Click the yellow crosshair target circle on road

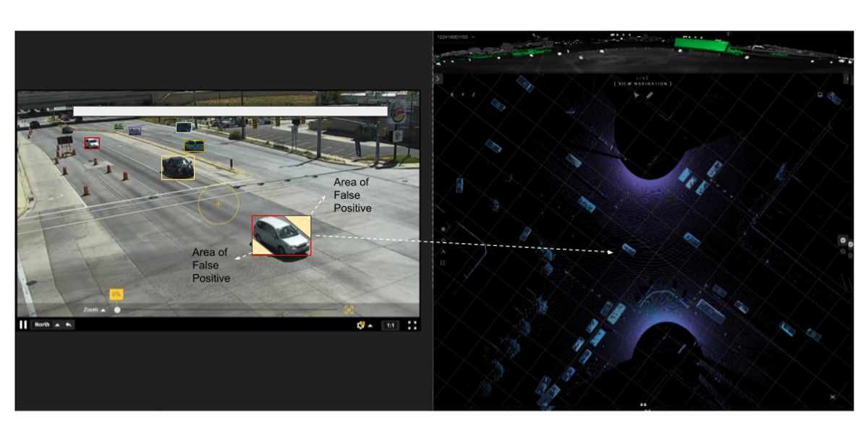[218, 204]
